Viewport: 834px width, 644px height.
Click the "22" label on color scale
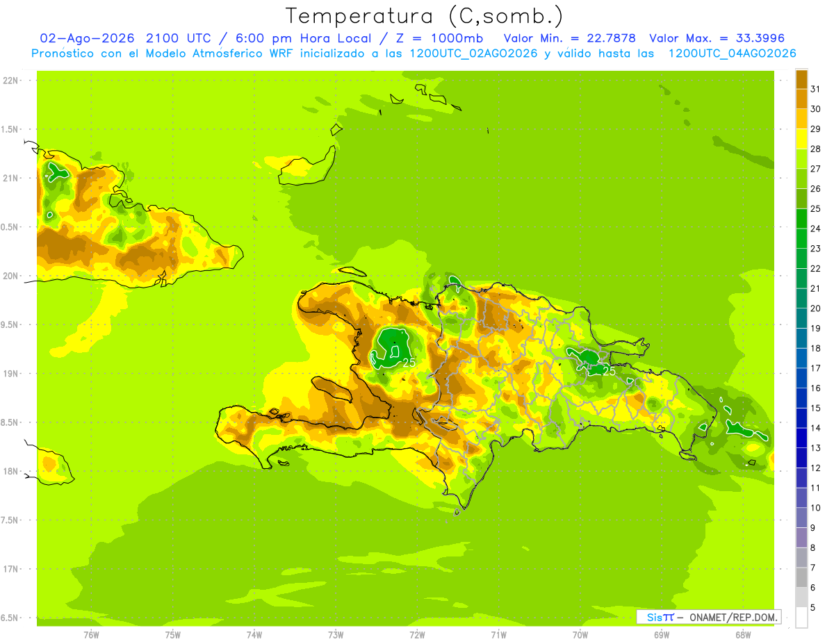[x=815, y=268]
